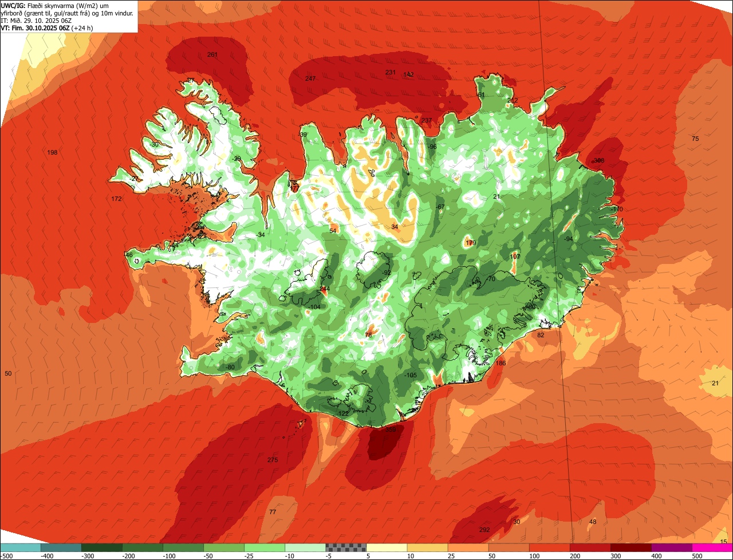This screenshot has height=560, width=733.
Task: Click the flux value -104 on the map
Action: [314, 307]
